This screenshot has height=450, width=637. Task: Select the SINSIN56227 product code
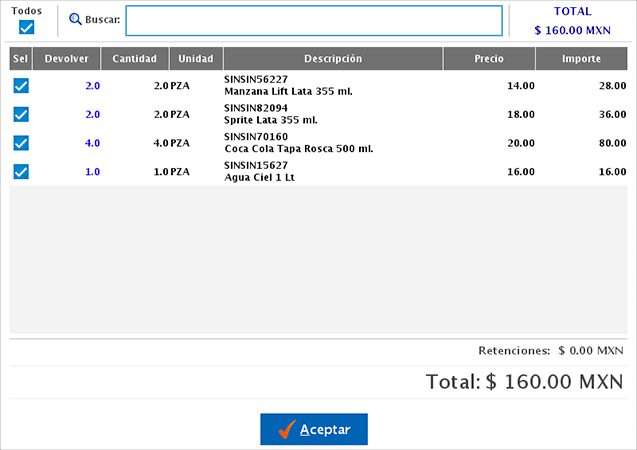(256, 79)
